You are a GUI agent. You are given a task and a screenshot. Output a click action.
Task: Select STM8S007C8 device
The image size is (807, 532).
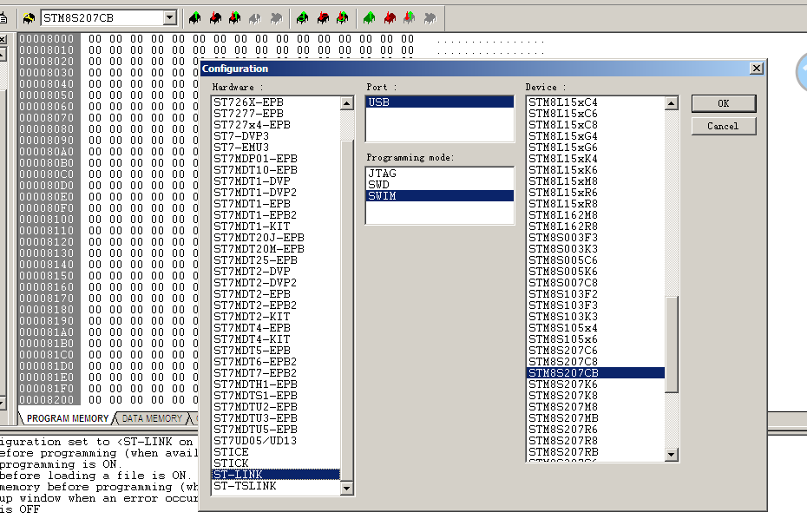pyautogui.click(x=596, y=282)
